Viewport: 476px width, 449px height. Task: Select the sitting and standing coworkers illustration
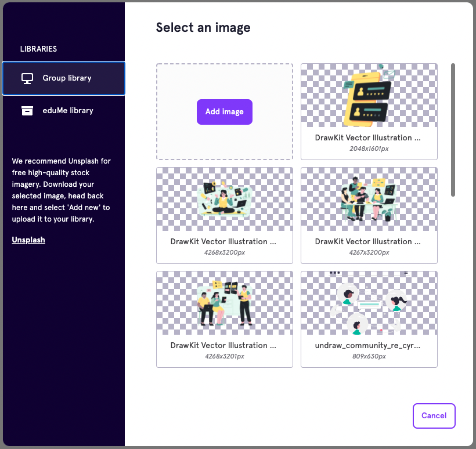click(225, 303)
